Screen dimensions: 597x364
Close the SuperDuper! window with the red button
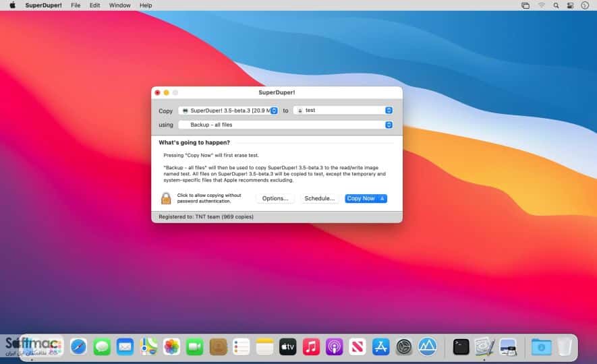click(157, 92)
